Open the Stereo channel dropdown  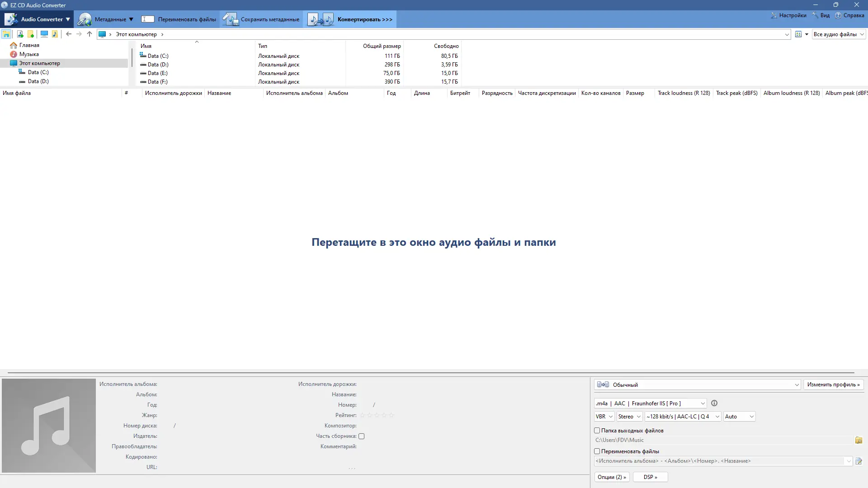(x=629, y=416)
